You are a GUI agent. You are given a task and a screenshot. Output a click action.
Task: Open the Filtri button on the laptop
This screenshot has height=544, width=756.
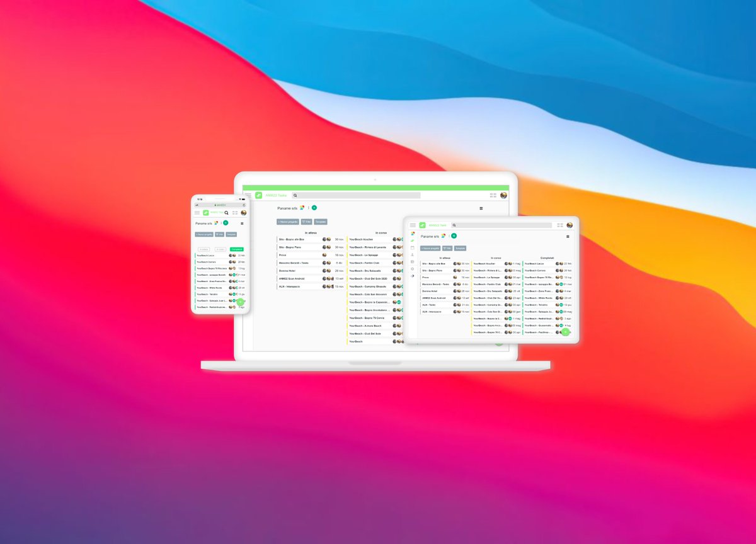point(306,222)
